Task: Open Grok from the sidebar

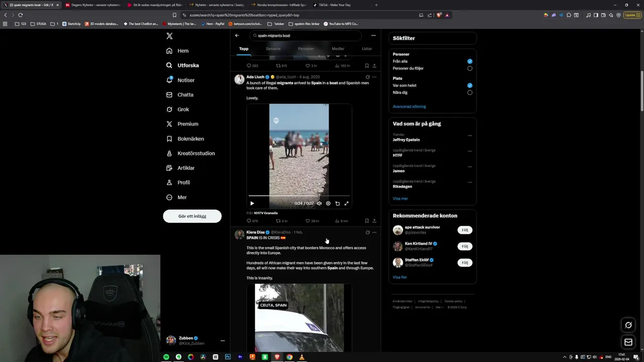Action: point(178,109)
